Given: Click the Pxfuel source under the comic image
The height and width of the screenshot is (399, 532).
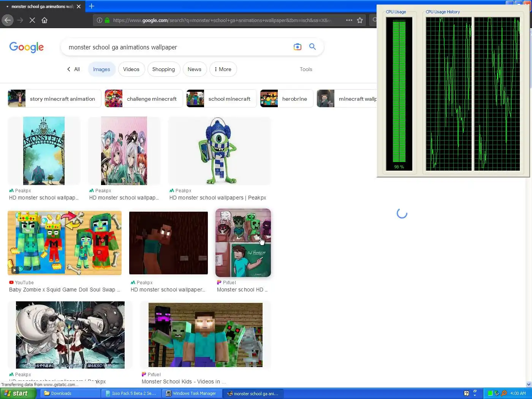Looking at the screenshot, I should (226, 282).
